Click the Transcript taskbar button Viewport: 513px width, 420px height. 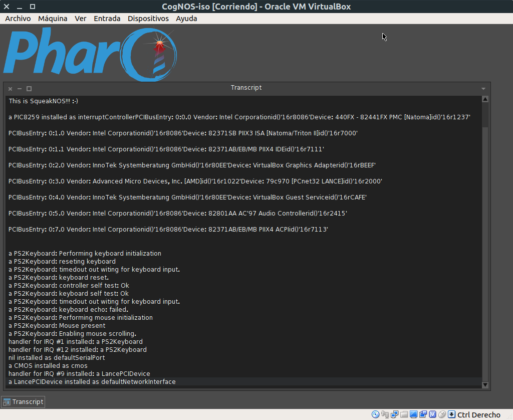coord(23,401)
